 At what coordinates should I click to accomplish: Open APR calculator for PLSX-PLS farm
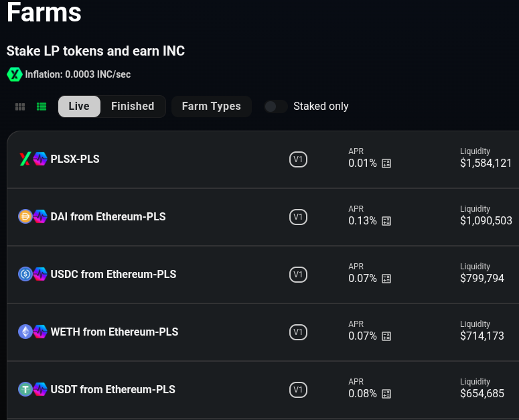[x=386, y=163]
